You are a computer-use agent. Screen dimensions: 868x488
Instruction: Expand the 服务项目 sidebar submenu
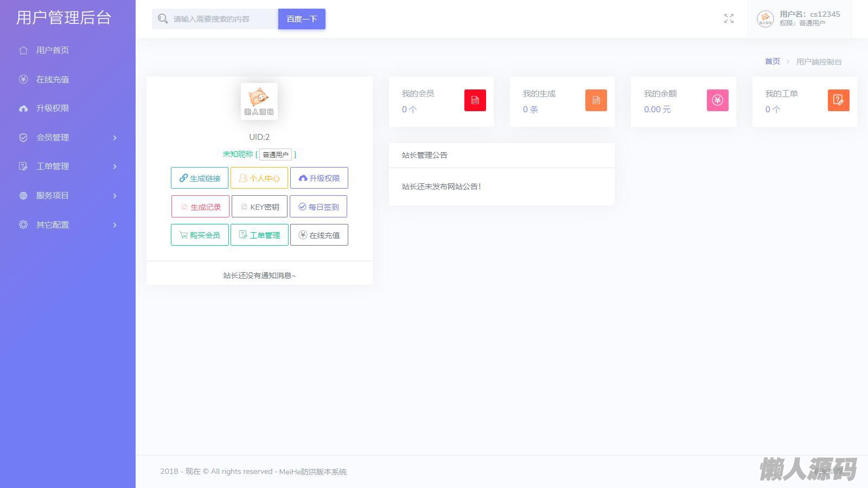click(x=68, y=196)
